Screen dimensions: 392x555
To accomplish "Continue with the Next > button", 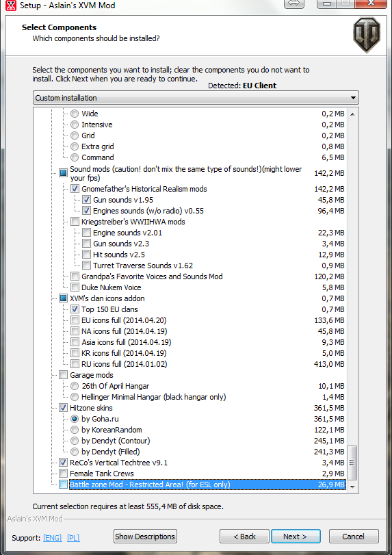I will (x=296, y=537).
